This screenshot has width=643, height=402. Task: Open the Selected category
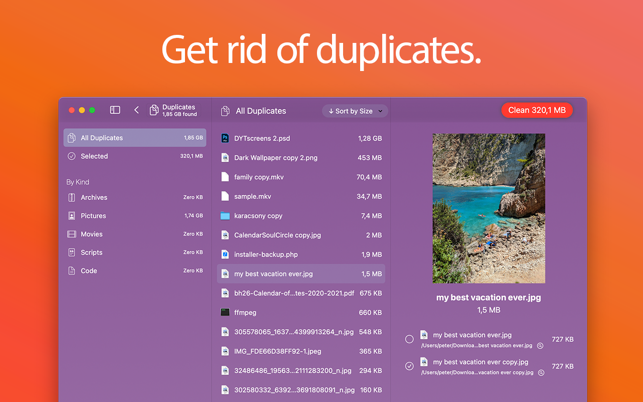coord(135,156)
